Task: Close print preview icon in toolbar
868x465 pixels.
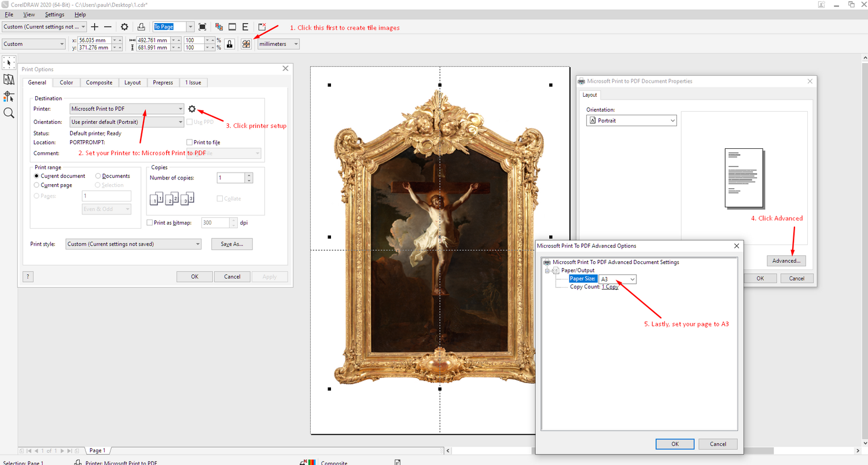Action: 262,27
